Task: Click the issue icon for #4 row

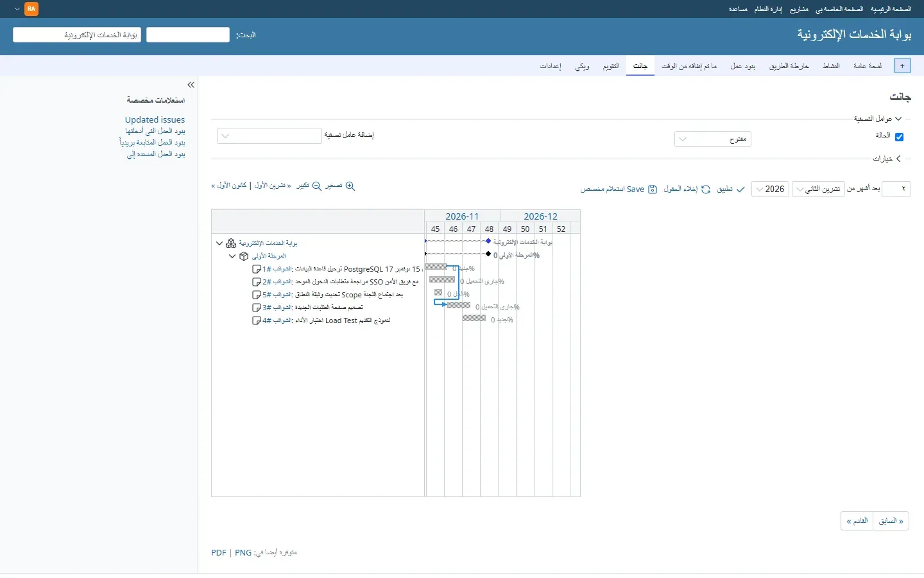Action: point(257,320)
